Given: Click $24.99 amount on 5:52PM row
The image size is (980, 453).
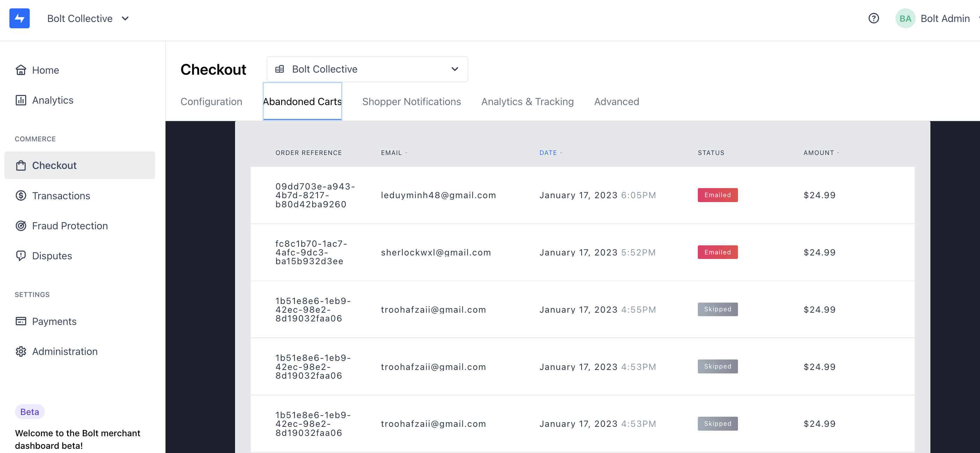Looking at the screenshot, I should [819, 252].
